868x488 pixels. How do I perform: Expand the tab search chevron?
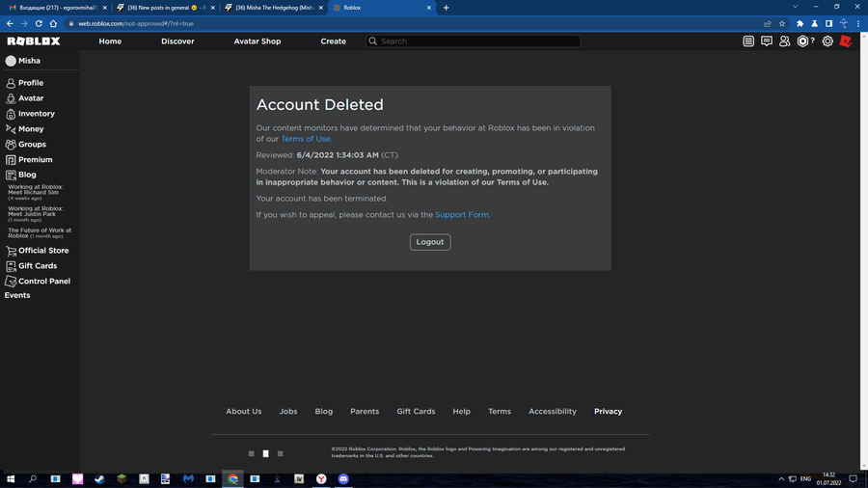[x=795, y=7]
